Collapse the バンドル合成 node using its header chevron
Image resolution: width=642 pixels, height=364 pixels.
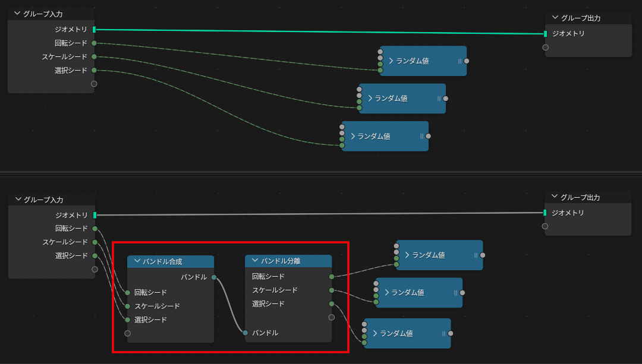(x=137, y=260)
